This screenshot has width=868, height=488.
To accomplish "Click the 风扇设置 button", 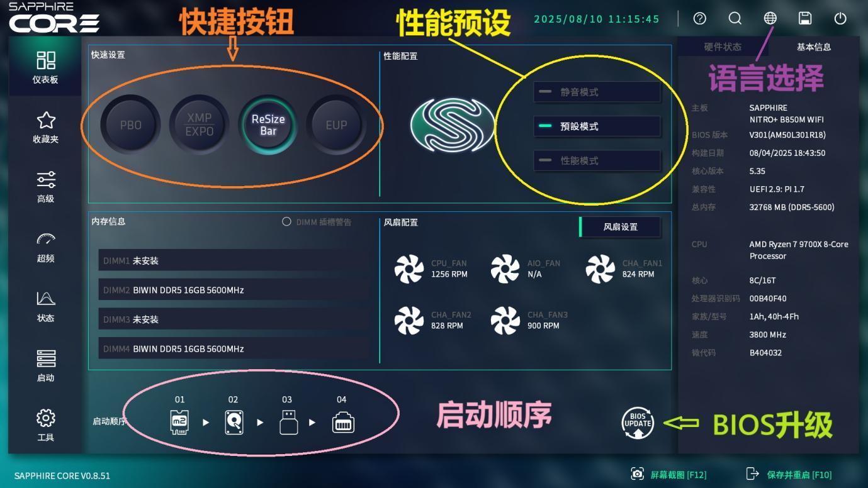I will [x=620, y=227].
